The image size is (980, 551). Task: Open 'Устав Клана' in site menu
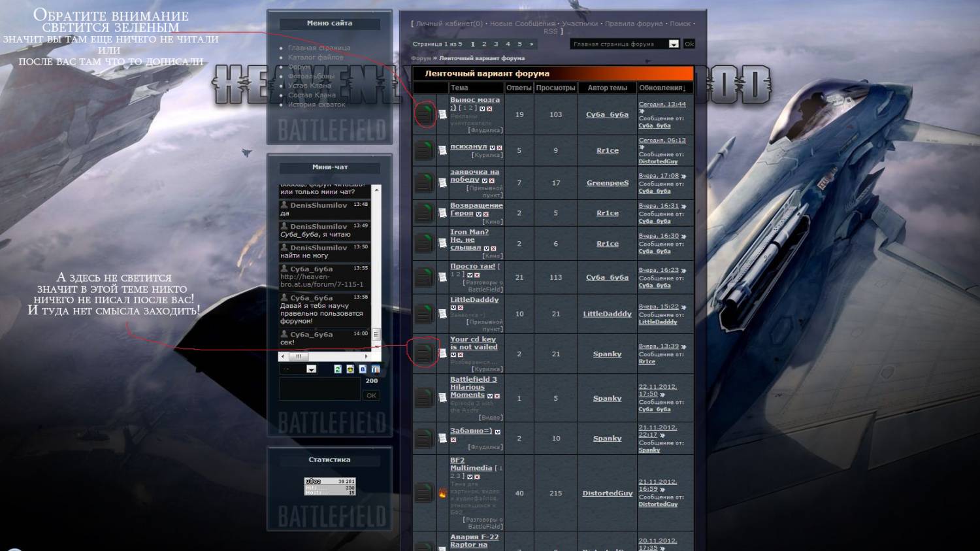click(x=310, y=86)
